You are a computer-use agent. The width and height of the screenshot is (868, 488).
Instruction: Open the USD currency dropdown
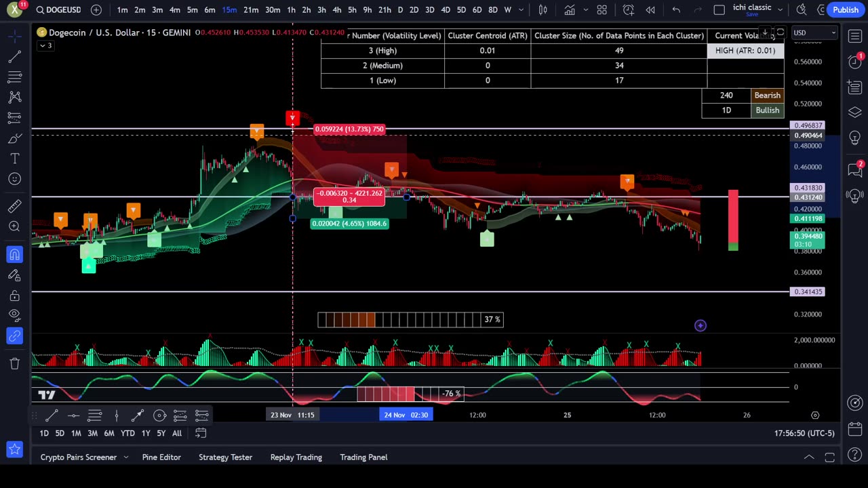(x=814, y=33)
